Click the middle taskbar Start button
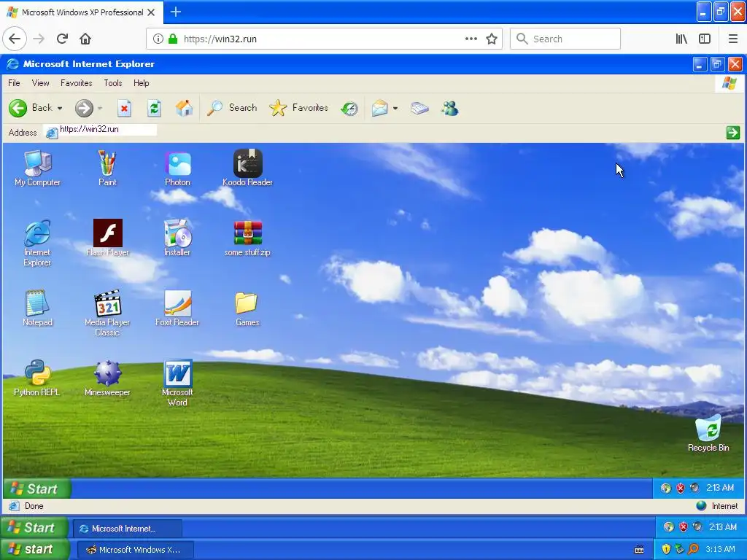This screenshot has height=560, width=747. point(34,528)
